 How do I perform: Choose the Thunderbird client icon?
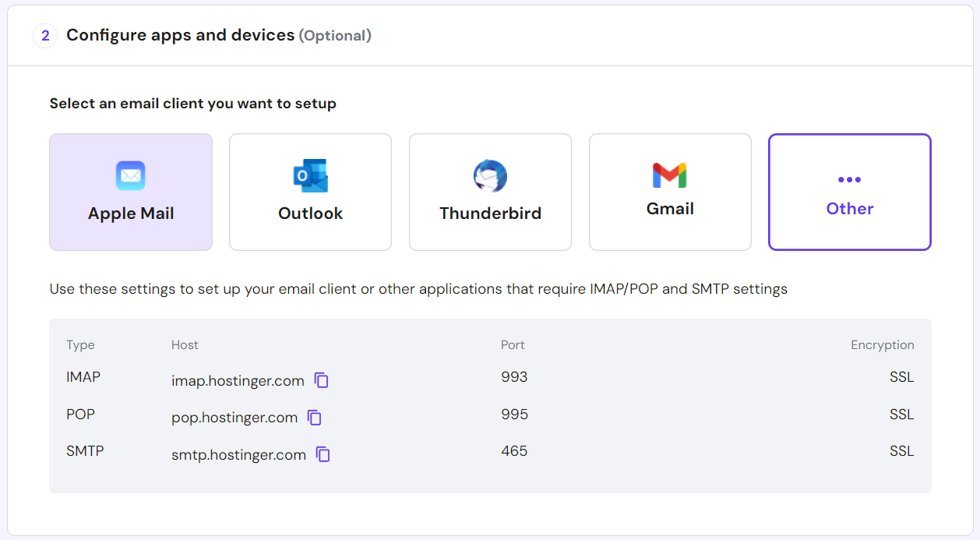click(490, 175)
